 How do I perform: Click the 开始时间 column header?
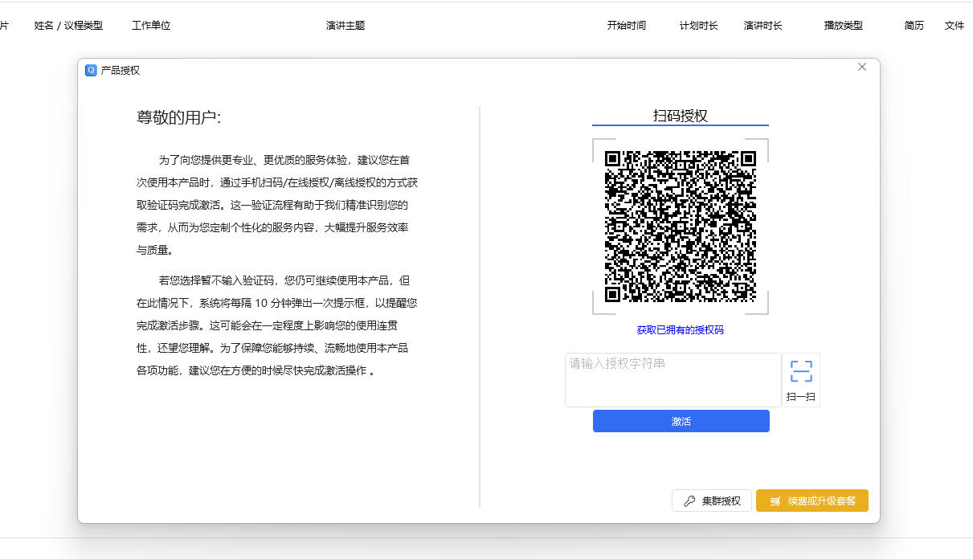[626, 26]
